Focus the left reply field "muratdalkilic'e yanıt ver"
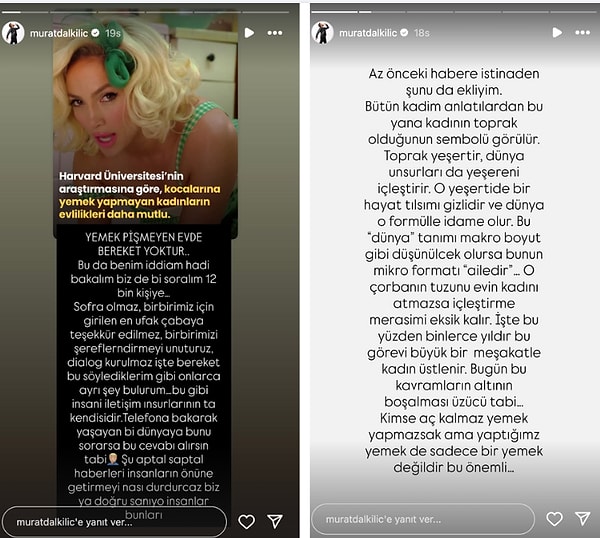 [x=114, y=522]
